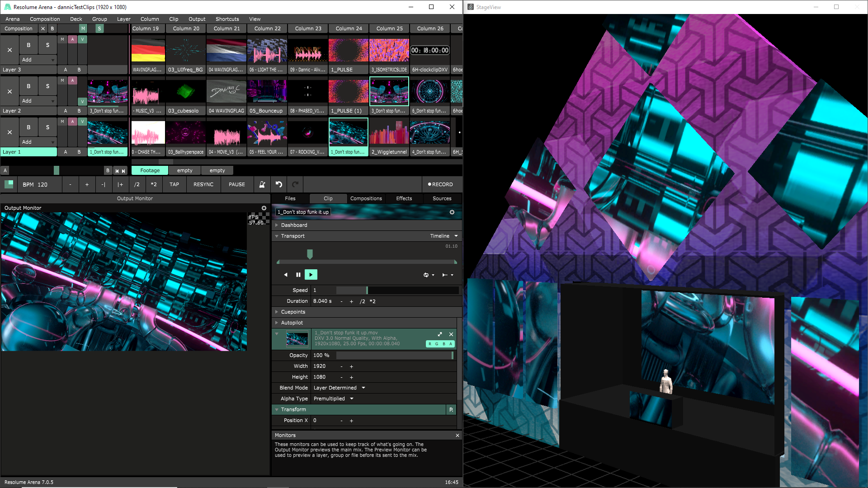868x488 pixels.
Task: Open the Shortcuts menu
Action: click(227, 19)
